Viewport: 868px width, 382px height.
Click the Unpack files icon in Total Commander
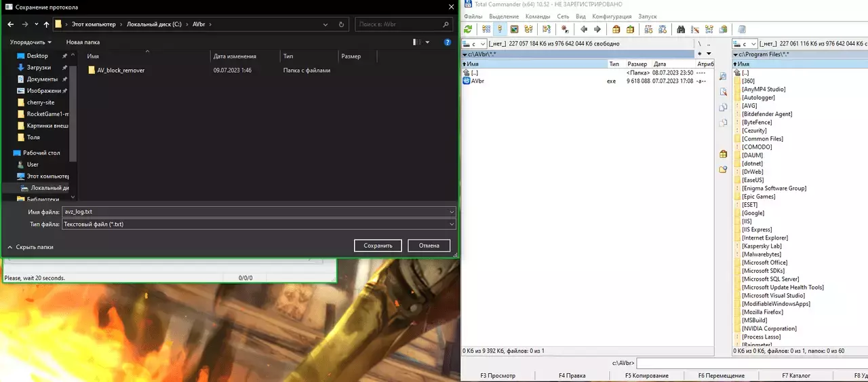pos(630,29)
